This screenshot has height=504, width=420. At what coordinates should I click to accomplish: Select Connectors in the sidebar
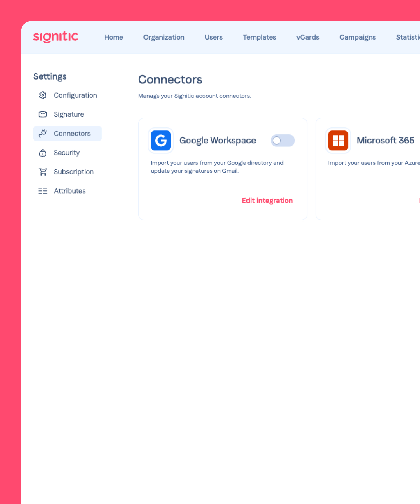pyautogui.click(x=68, y=134)
